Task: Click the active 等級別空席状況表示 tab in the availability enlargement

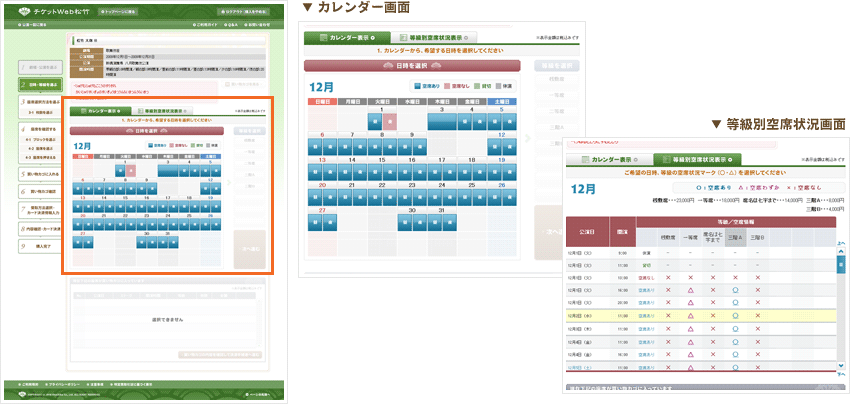Action: coord(697,159)
